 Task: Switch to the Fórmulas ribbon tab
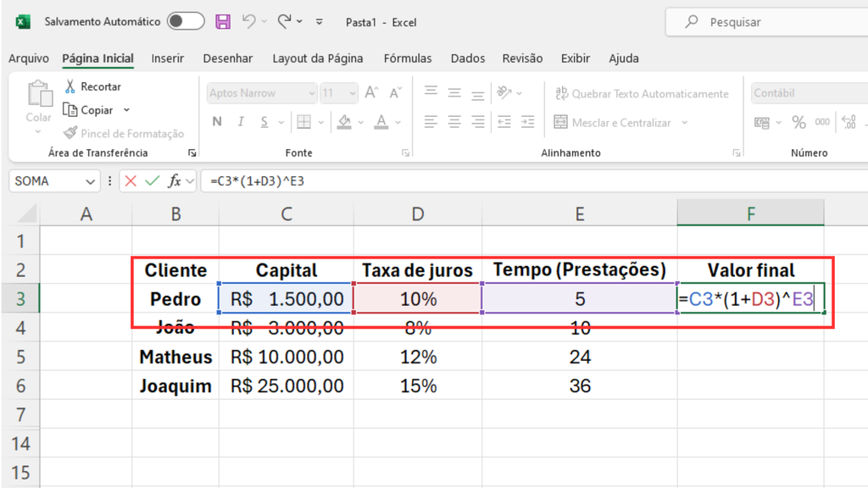[x=408, y=58]
